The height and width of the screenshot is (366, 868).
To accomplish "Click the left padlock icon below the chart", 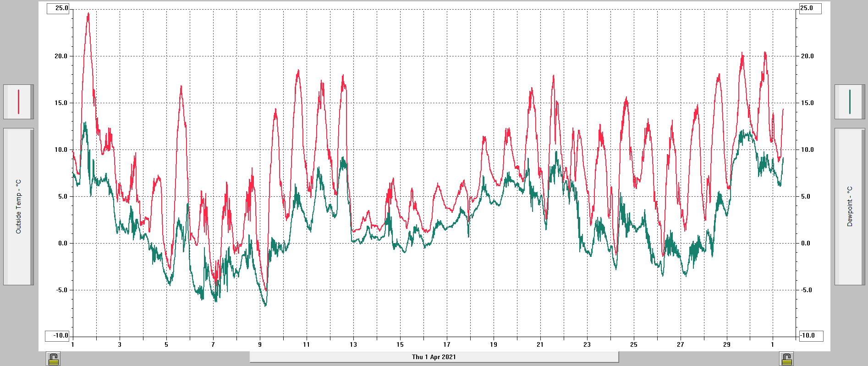I will [x=54, y=359].
